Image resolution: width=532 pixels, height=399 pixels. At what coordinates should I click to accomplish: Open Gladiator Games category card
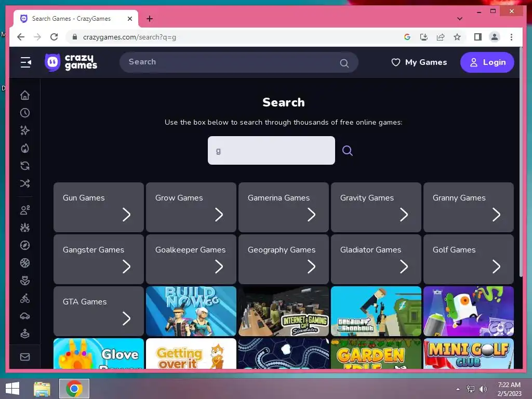376,259
